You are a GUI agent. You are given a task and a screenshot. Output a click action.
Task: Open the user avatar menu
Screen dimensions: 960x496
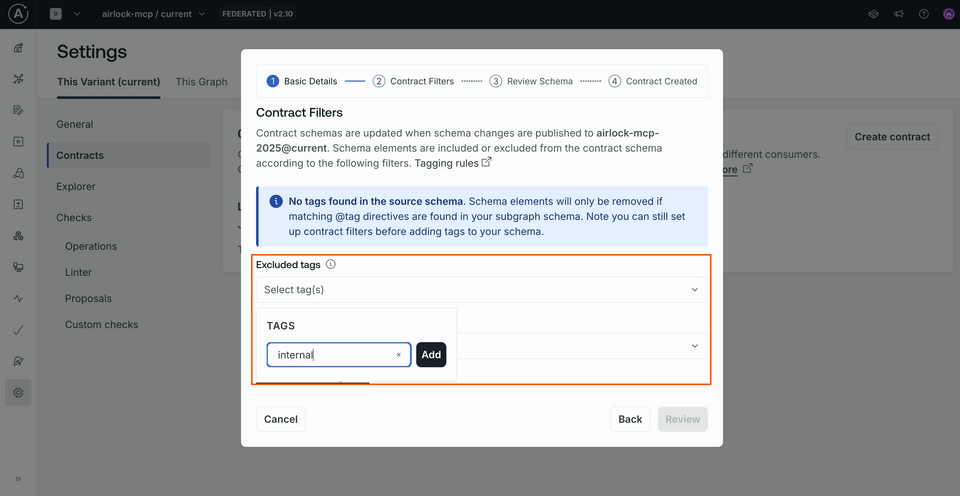(948, 14)
